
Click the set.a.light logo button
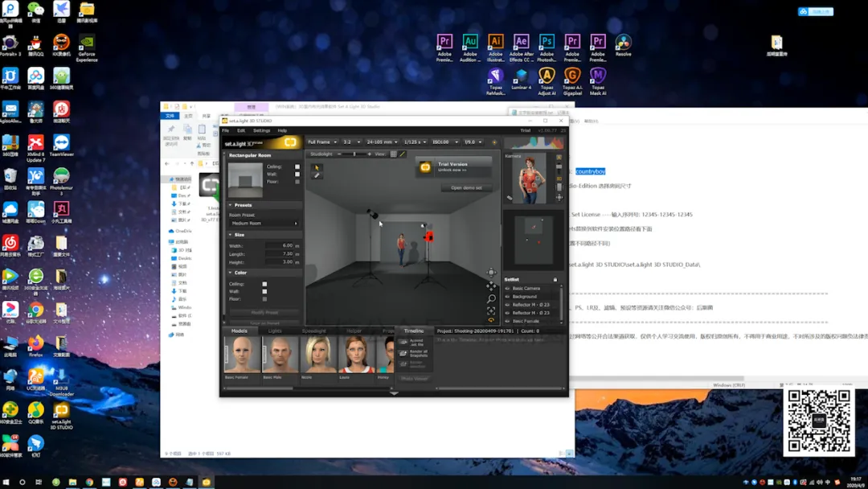[x=290, y=143]
